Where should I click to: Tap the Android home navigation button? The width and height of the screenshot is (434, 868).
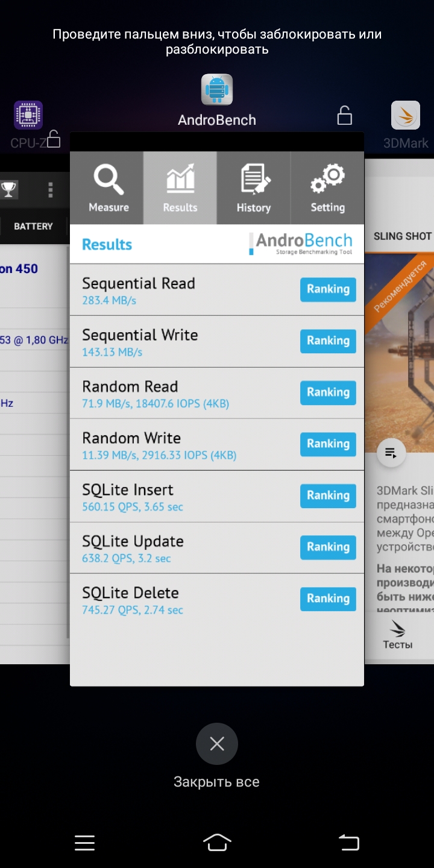tap(217, 842)
